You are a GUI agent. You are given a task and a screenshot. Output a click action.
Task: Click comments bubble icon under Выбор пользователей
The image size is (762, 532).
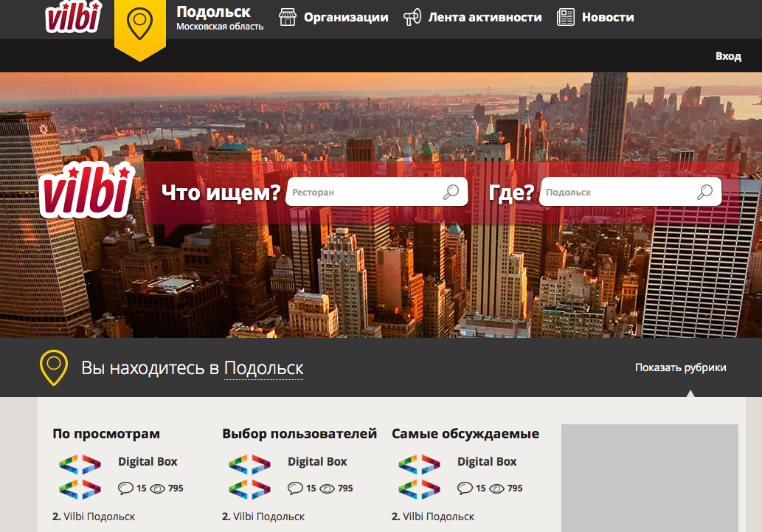[295, 488]
